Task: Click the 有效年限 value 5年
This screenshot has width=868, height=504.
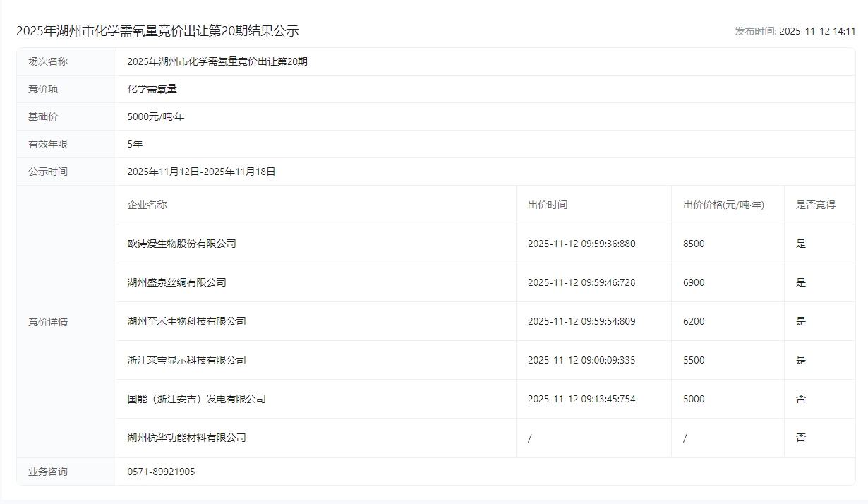Action: [x=135, y=144]
